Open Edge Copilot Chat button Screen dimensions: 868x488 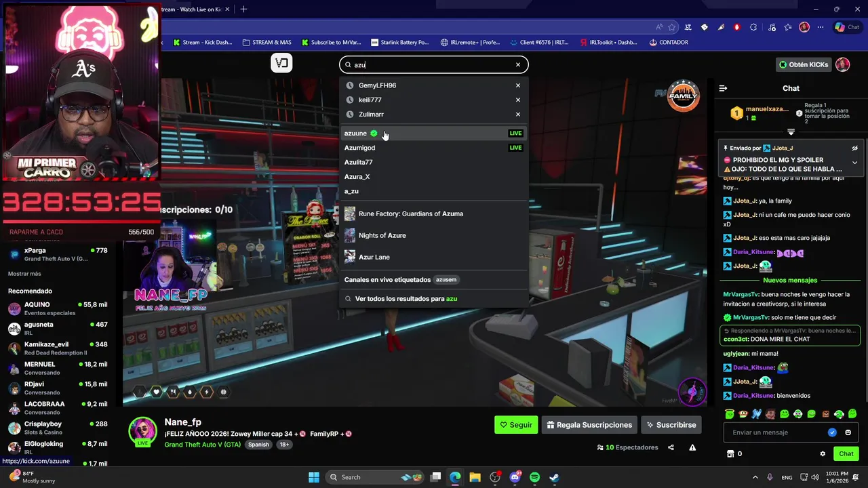click(x=849, y=27)
